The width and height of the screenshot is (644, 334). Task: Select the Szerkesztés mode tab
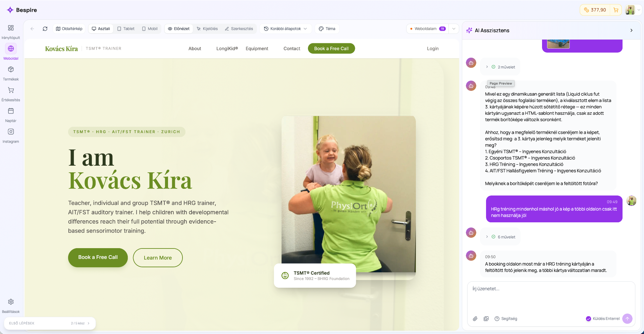(x=239, y=29)
